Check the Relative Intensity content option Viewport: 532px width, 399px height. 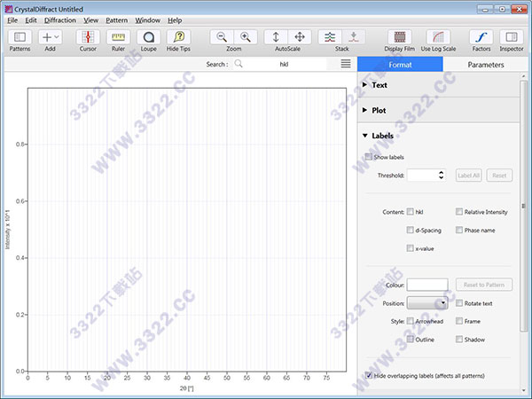tap(459, 212)
